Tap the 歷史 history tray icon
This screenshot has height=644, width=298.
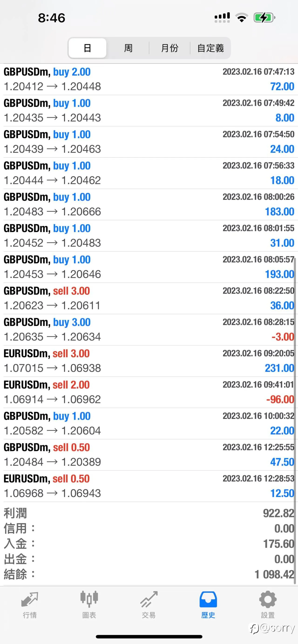(x=208, y=599)
